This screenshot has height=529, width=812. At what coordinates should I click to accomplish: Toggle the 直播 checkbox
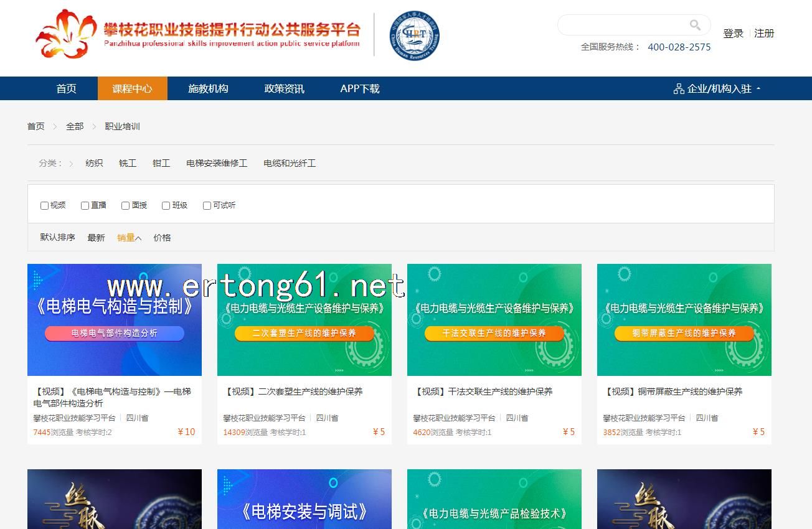pos(85,205)
